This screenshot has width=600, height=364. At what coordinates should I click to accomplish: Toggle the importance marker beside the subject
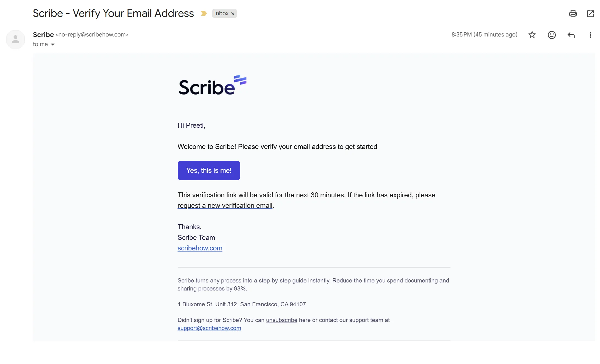point(204,14)
